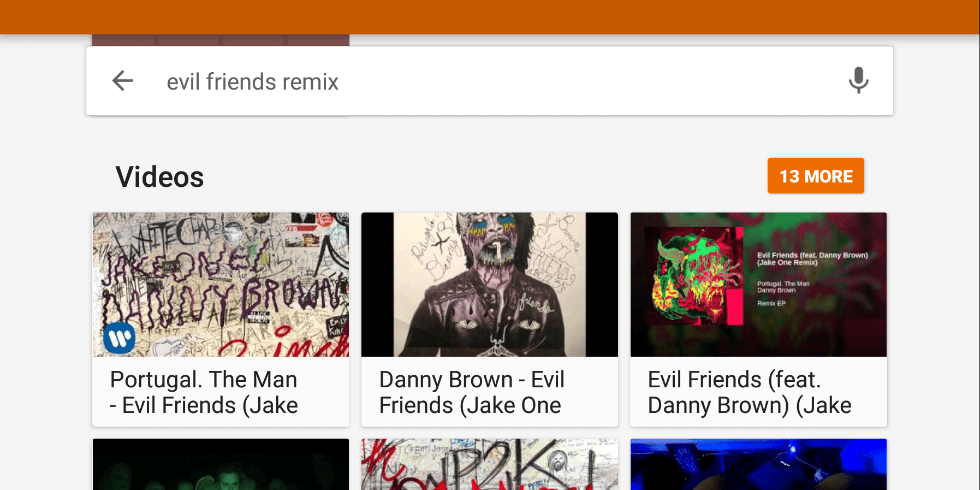Image resolution: width=980 pixels, height=490 pixels.
Task: Select 'Danny Brown - Evil Friends (Jake One' title
Action: 472,392
